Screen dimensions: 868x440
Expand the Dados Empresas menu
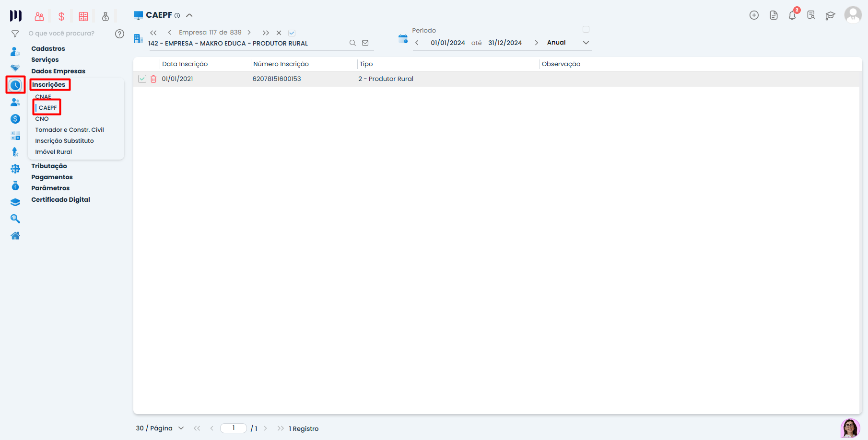tap(58, 71)
